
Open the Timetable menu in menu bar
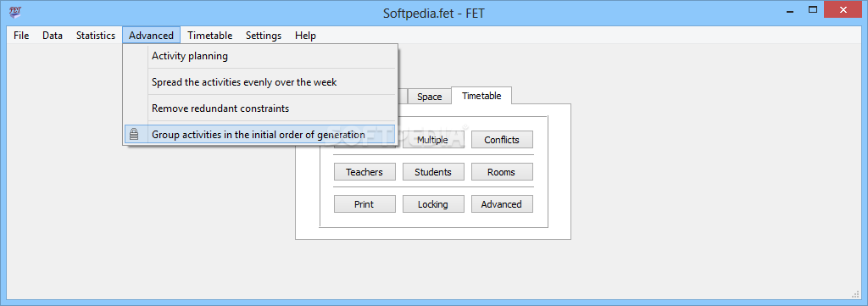click(x=210, y=36)
